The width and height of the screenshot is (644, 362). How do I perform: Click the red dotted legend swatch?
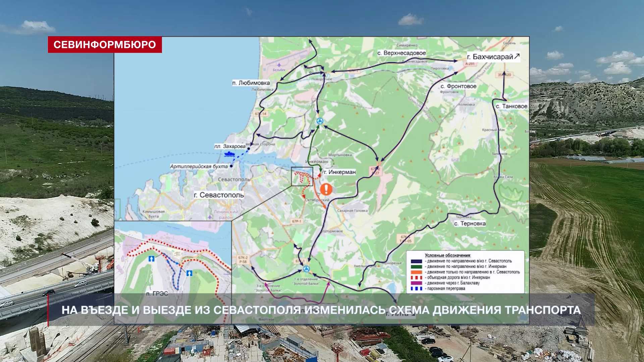(416, 278)
